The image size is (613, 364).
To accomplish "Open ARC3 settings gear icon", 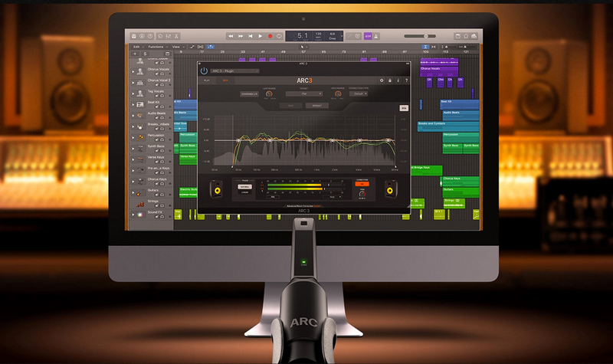I will click(x=382, y=80).
